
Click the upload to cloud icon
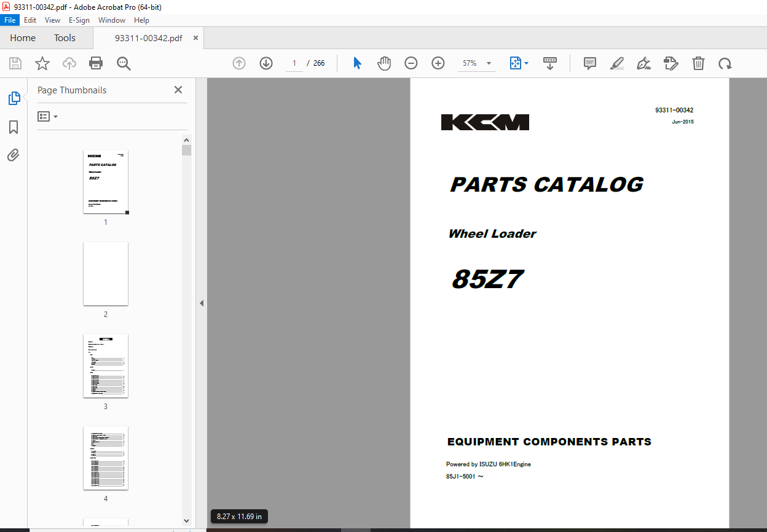tap(69, 63)
